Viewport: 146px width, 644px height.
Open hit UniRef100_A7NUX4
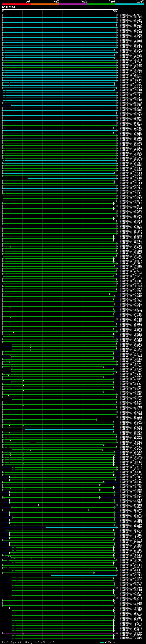(131, 22)
